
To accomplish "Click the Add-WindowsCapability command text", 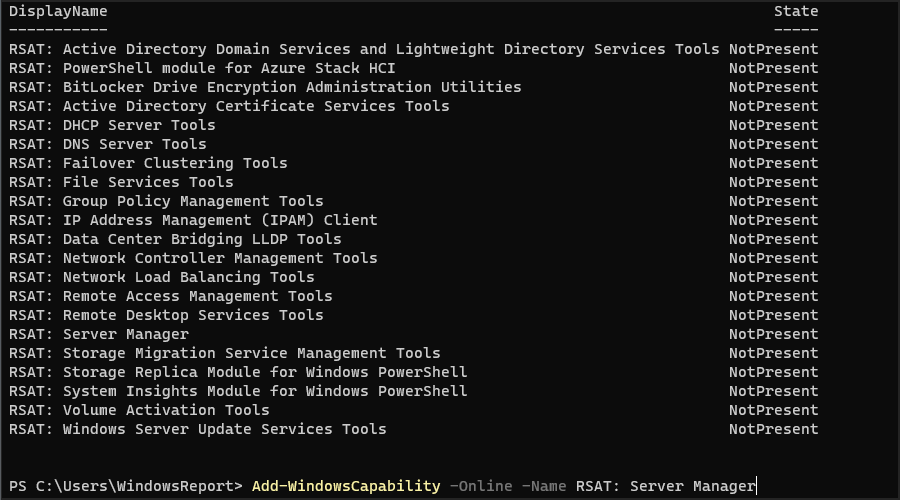I will [x=346, y=486].
